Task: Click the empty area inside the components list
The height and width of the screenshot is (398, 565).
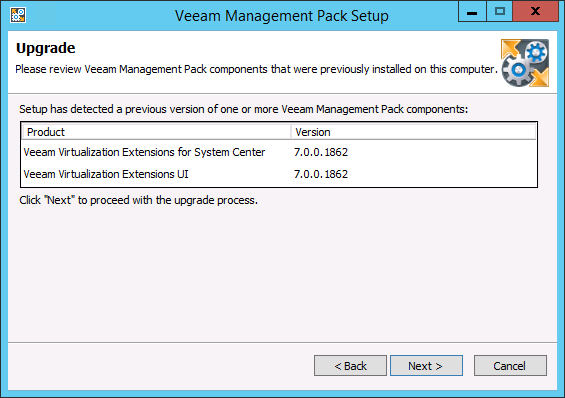Action: tap(443, 164)
